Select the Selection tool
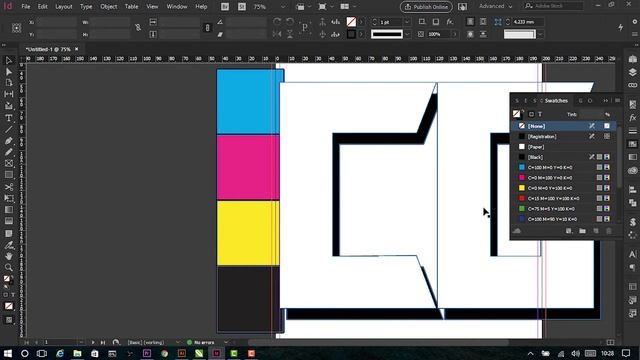640x360 pixels. 9,60
